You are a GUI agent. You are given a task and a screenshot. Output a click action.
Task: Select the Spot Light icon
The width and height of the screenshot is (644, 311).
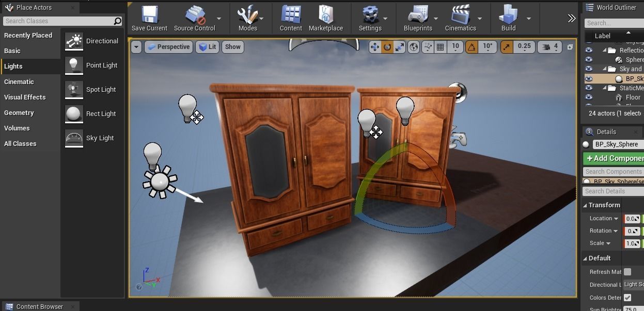click(74, 90)
